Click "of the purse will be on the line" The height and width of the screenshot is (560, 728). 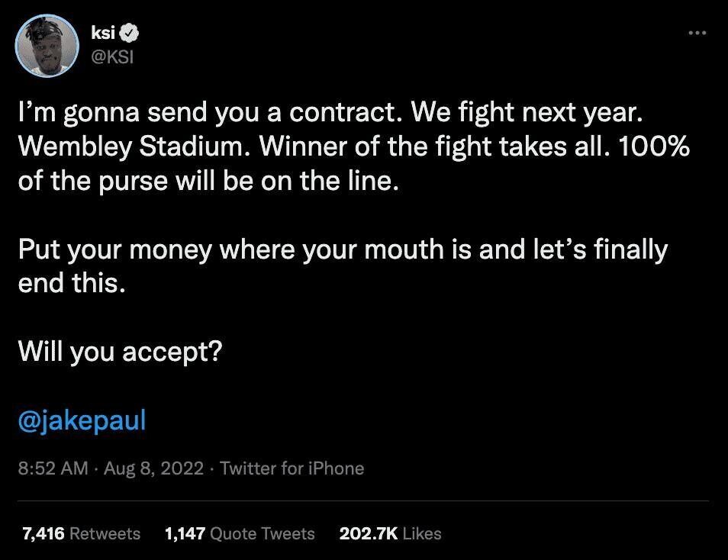pos(208,181)
